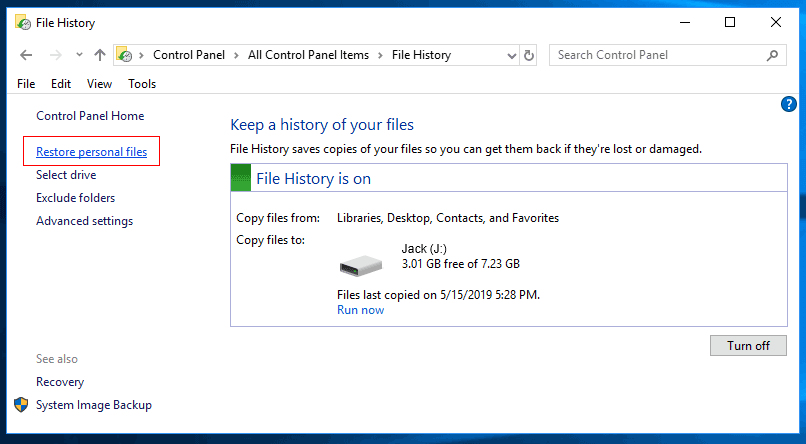Viewport: 806px width, 444px height.
Task: Expand the chevron after Control Panel breadcrumb
Action: click(236, 55)
